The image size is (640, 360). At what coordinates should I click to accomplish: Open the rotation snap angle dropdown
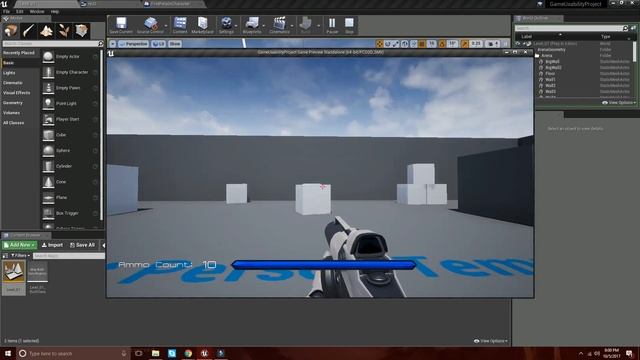pos(452,44)
